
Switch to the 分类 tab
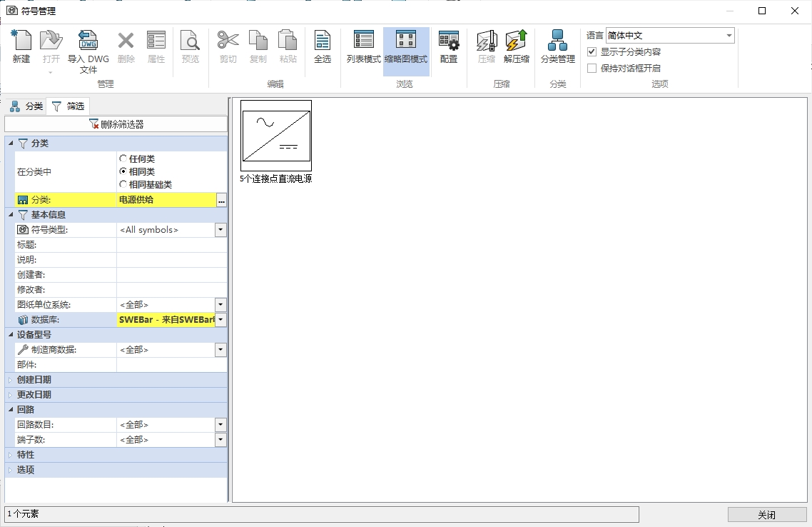click(x=26, y=106)
